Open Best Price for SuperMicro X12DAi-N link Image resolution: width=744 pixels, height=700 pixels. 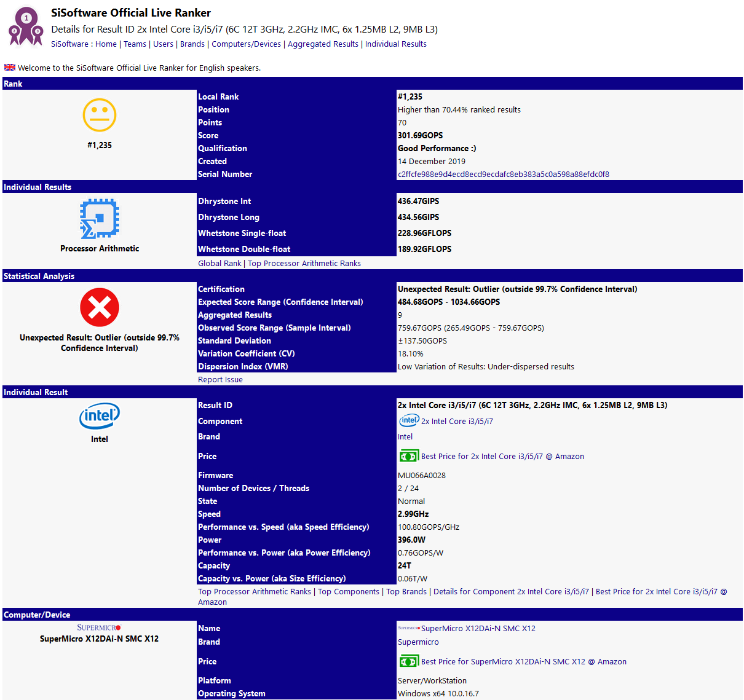tap(524, 662)
